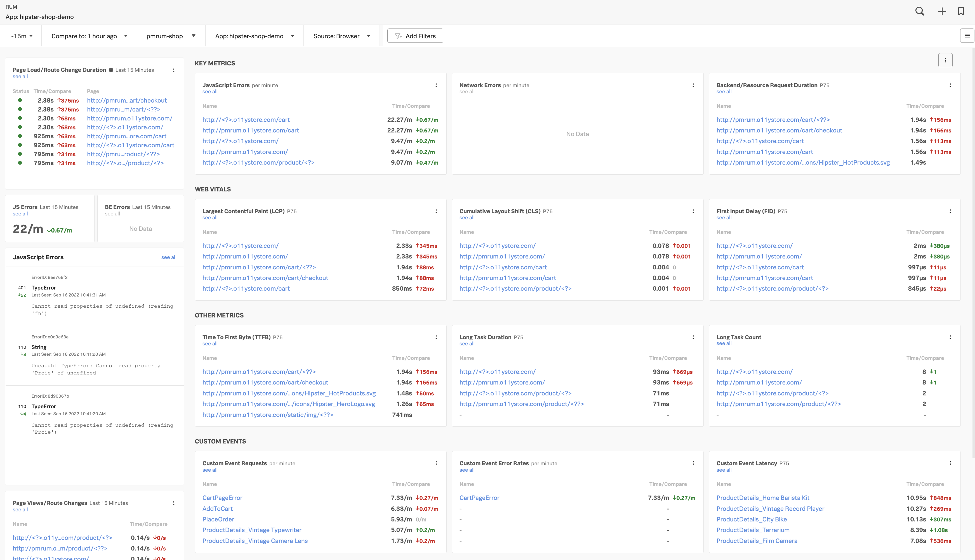Open the hamburger menu beside filters
This screenshot has height=560, width=975.
(967, 36)
